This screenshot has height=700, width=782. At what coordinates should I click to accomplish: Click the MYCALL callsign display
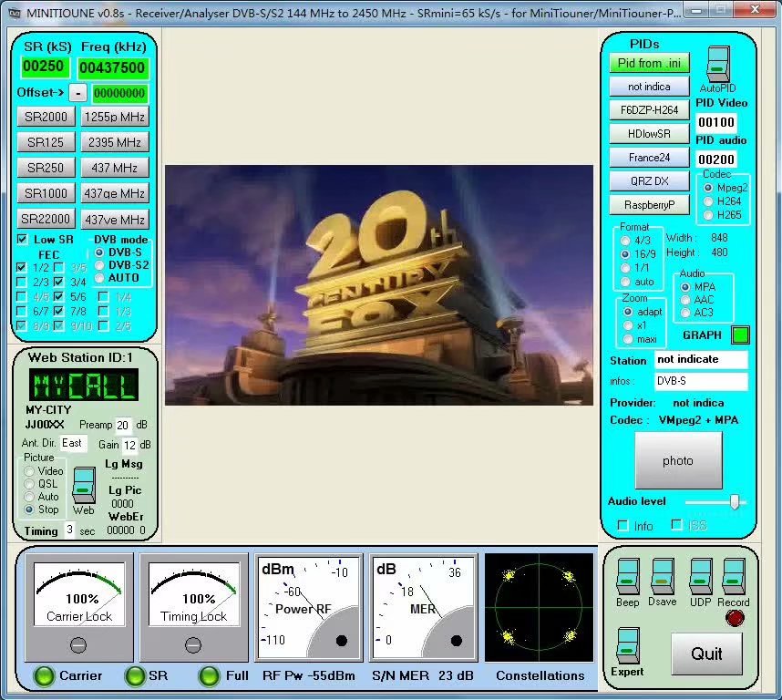point(84,385)
